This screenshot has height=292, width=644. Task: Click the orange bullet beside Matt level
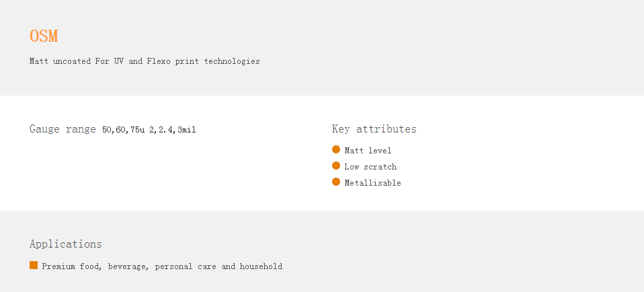pyautogui.click(x=336, y=150)
